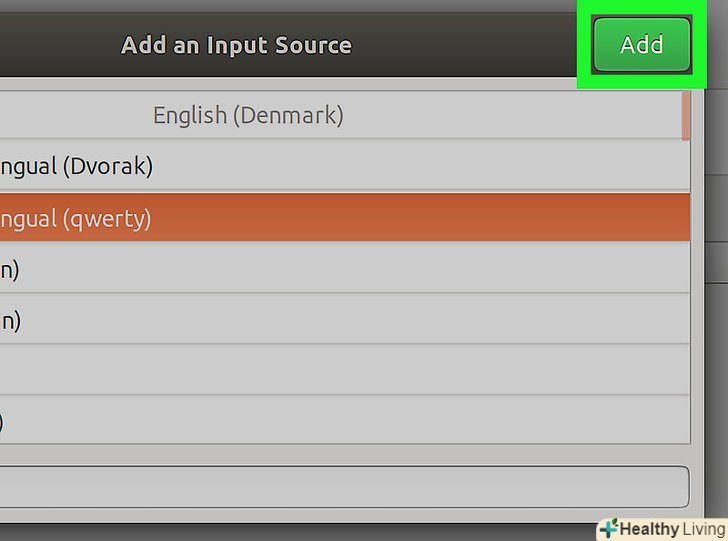Click the green Add button
728x541 pixels.
(x=642, y=45)
